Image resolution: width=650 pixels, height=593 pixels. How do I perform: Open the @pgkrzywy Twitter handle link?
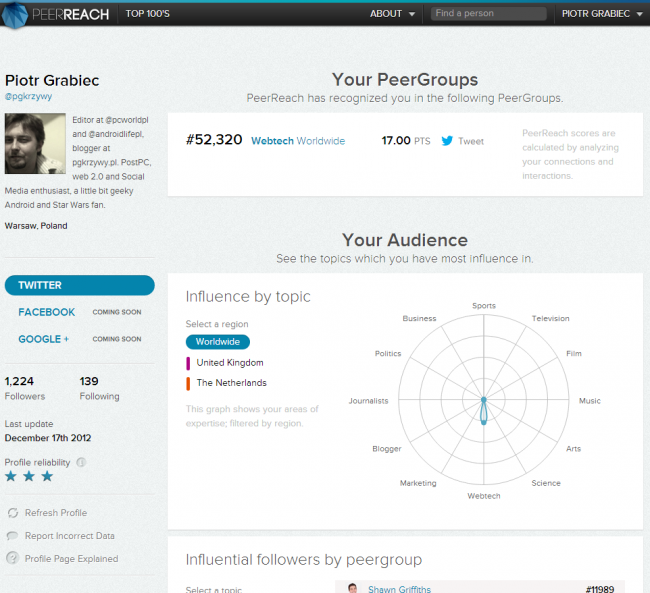point(28,96)
